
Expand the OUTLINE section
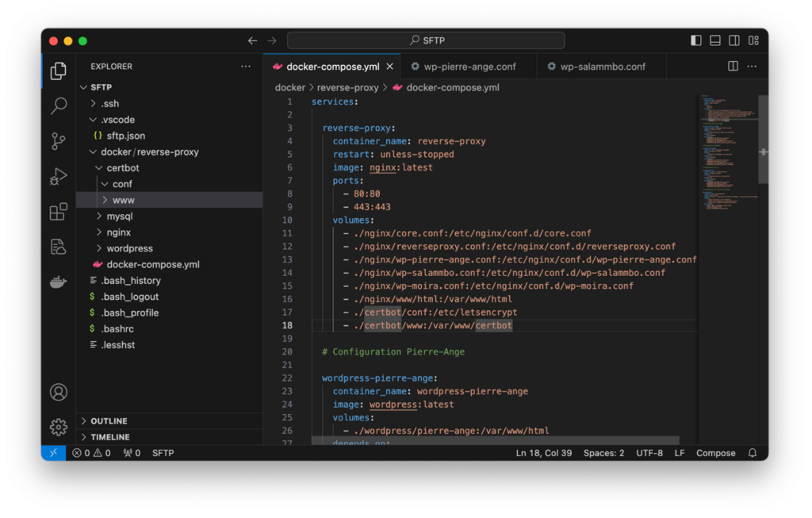click(170, 421)
